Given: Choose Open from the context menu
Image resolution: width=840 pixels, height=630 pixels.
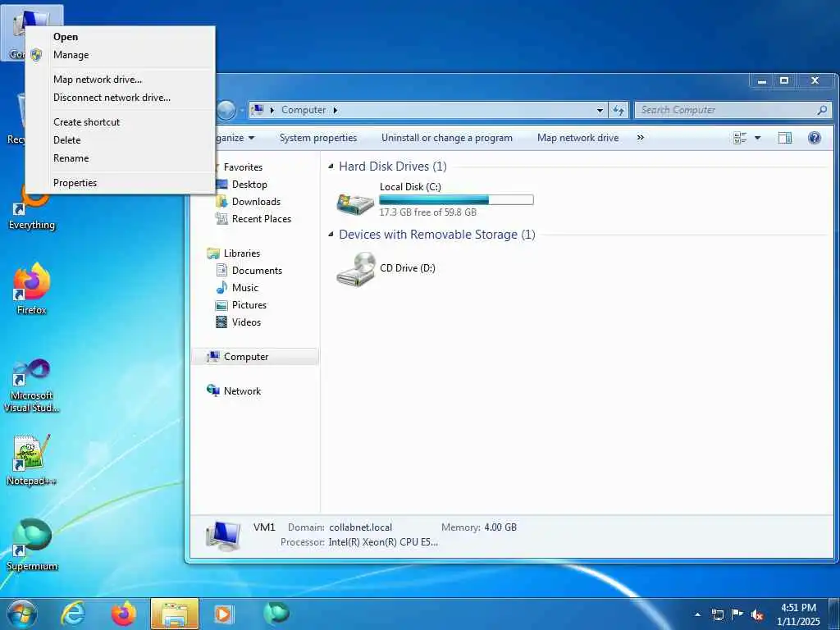Looking at the screenshot, I should (x=120, y=36).
